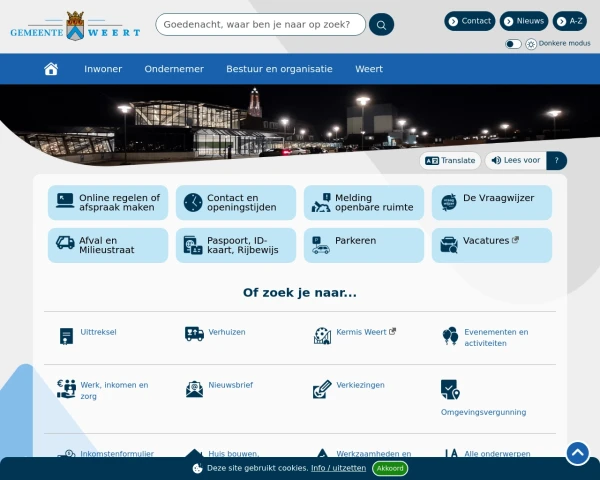Open the Weert menu item
600x480 pixels.
[x=369, y=69]
